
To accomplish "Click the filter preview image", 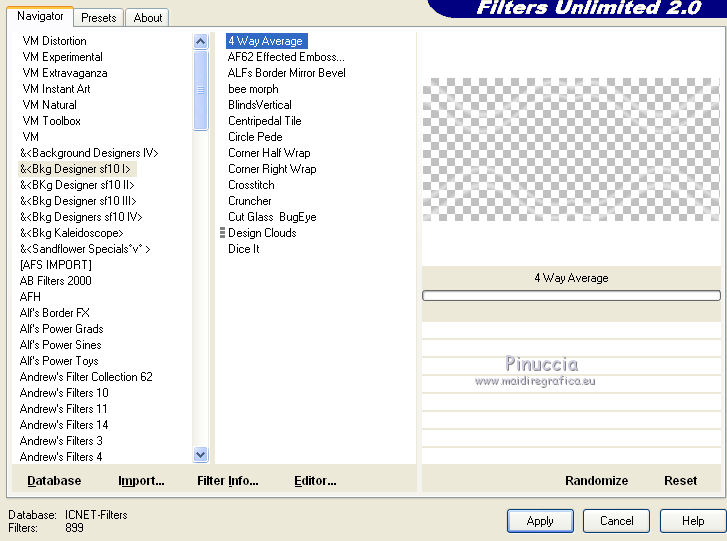I will 571,149.
